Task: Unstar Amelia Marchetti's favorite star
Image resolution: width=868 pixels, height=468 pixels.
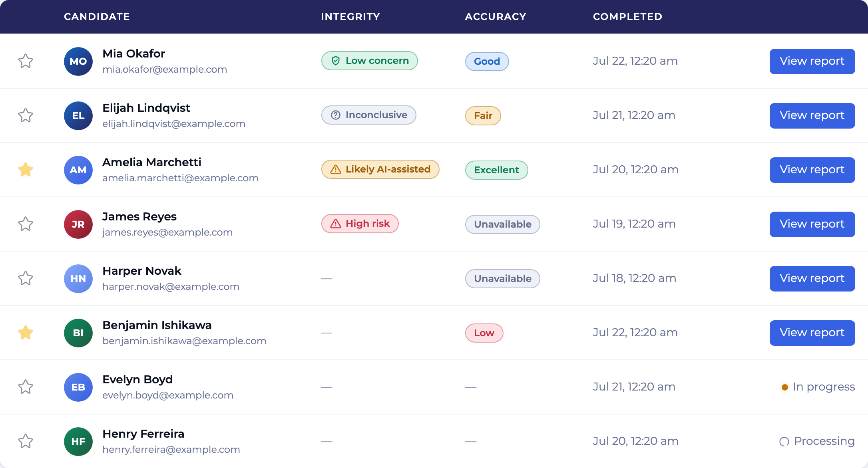Action: click(x=26, y=170)
